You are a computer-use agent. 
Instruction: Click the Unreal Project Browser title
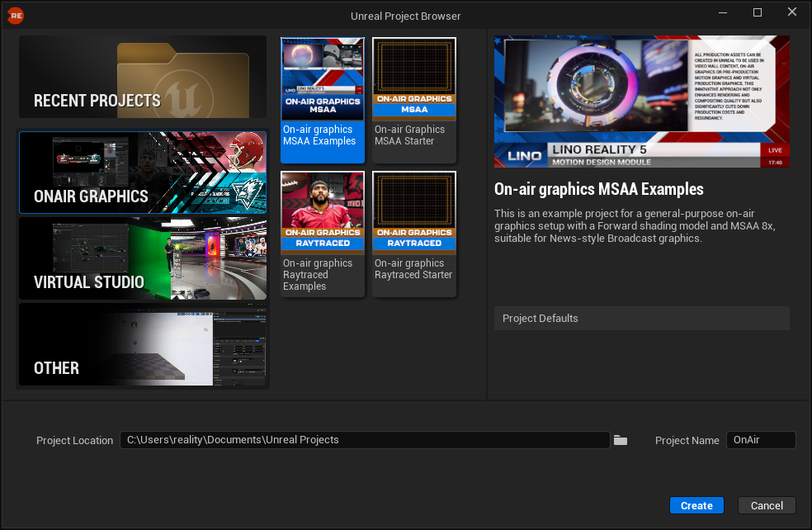click(x=405, y=16)
